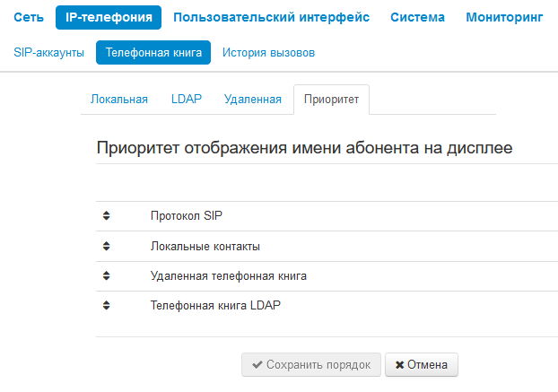Open the LDAP phonebook tab

186,100
